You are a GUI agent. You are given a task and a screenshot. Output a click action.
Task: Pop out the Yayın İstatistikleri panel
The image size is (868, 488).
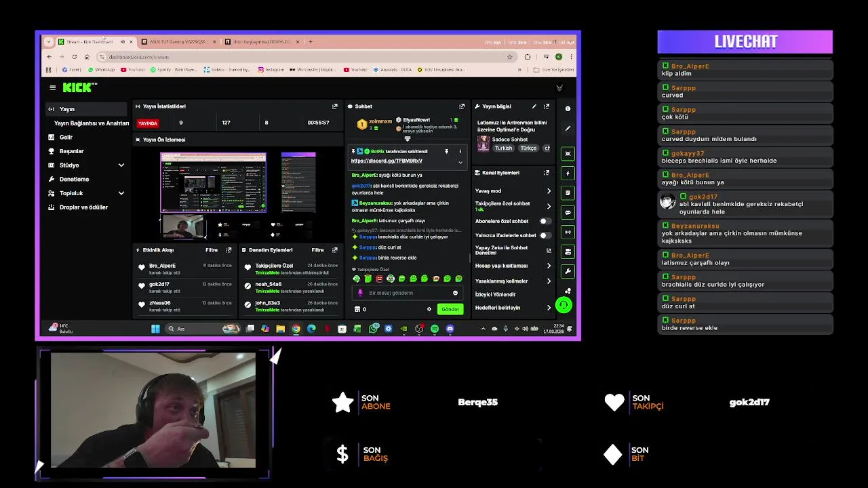[334, 106]
